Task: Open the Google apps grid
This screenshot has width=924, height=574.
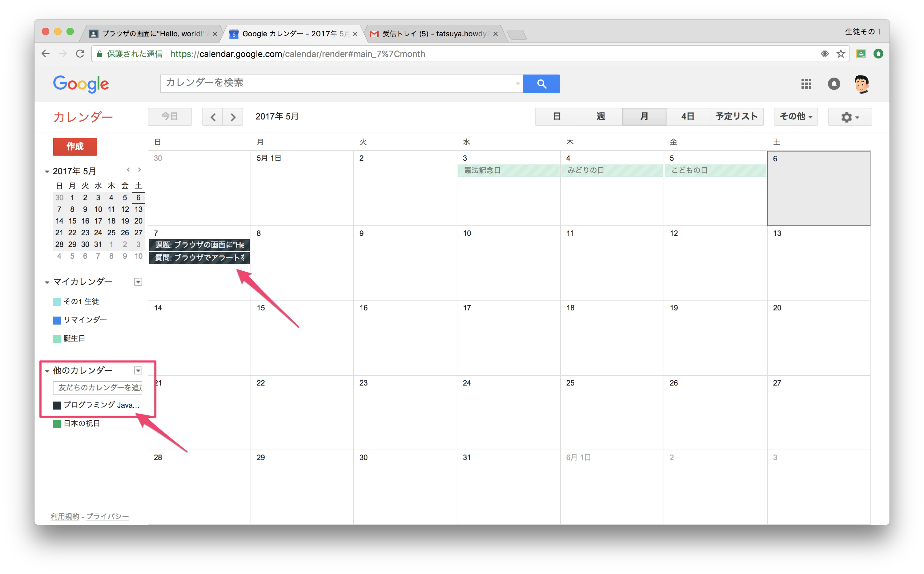Action: [806, 83]
